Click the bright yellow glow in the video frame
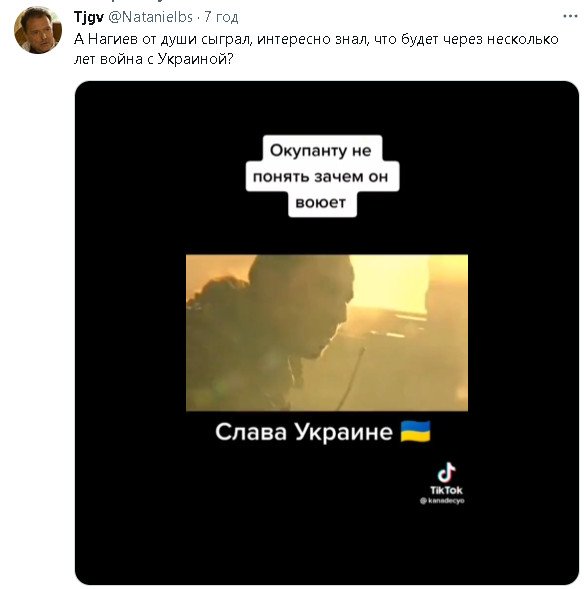Screen dimensions: 585x589 (391, 282)
